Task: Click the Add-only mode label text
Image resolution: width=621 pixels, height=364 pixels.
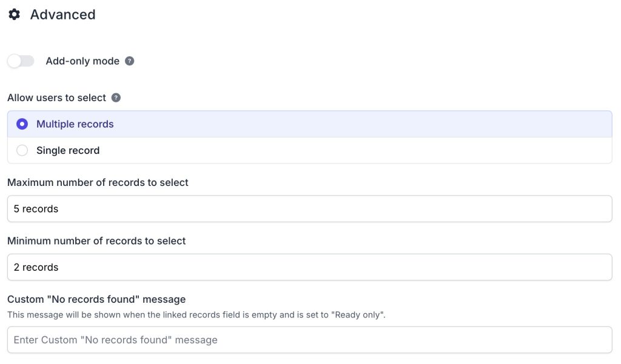Action: point(82,61)
